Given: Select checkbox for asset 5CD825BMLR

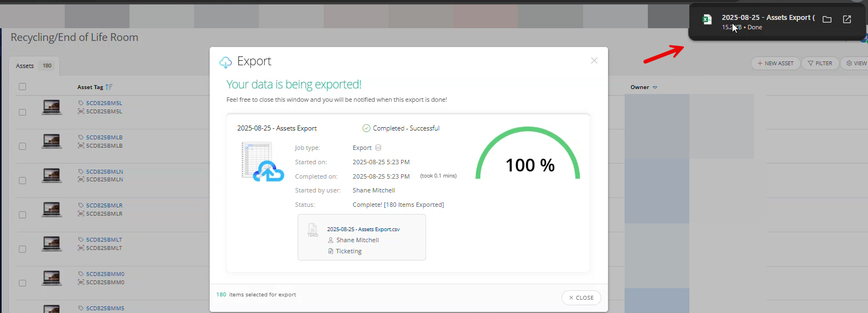Looking at the screenshot, I should pyautogui.click(x=23, y=215).
